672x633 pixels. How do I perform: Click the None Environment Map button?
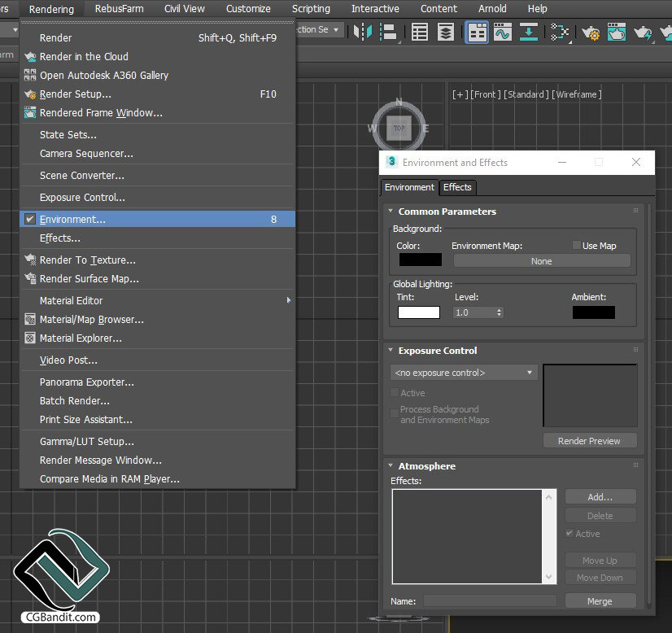click(x=542, y=261)
